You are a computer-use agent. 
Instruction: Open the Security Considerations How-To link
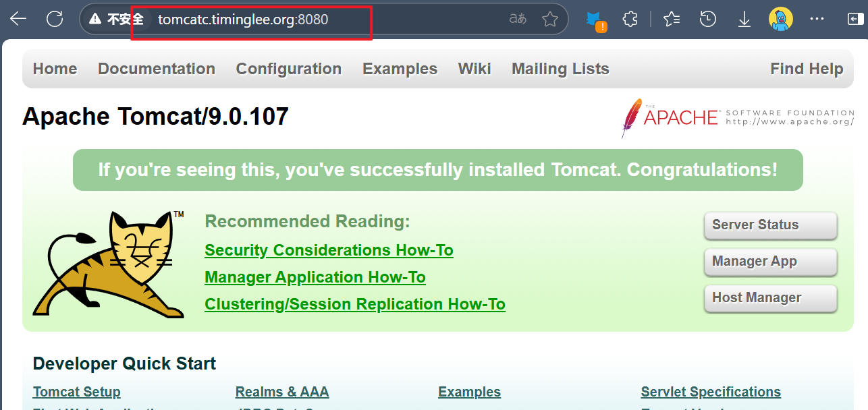point(329,250)
